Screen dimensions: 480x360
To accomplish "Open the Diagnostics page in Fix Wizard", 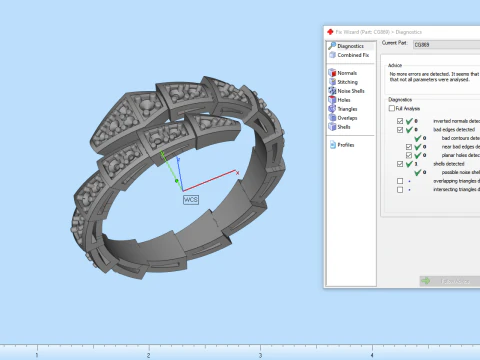I will click(x=350, y=46).
